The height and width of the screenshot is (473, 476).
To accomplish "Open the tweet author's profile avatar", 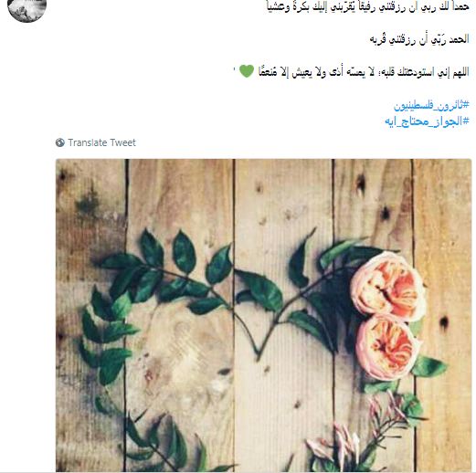I will coord(26,9).
